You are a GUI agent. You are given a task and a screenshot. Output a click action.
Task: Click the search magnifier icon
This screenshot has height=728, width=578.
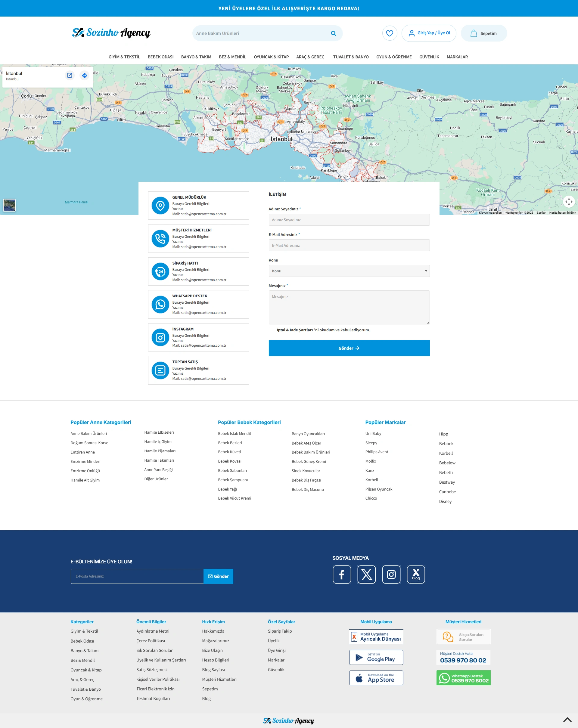(333, 33)
